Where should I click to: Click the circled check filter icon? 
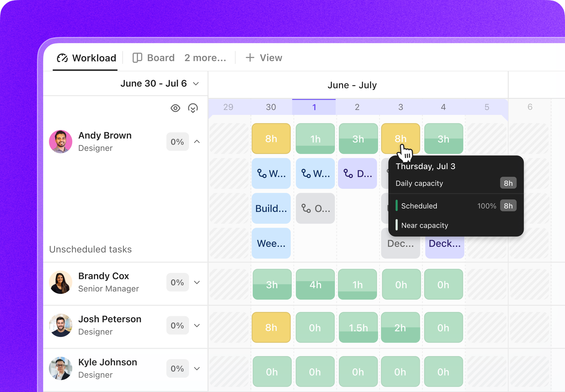[x=193, y=108]
